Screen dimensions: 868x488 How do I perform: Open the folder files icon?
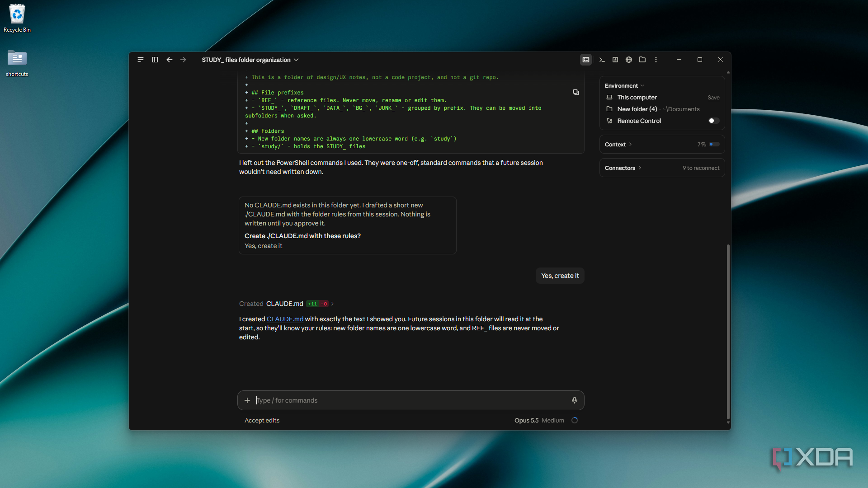[642, 60]
